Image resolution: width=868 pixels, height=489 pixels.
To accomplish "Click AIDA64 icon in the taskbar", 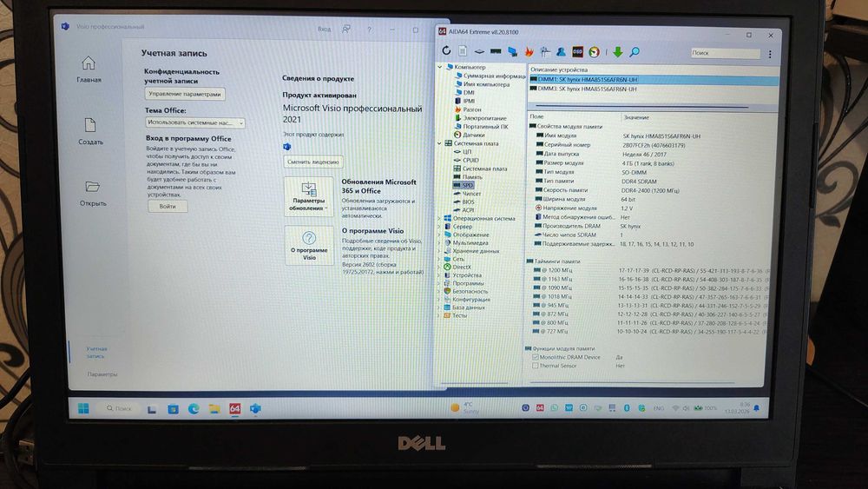I will point(234,408).
